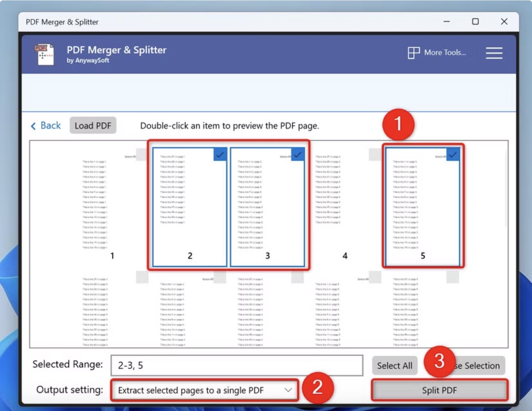This screenshot has height=411, width=532.
Task: Click the dropdown arrow beside Extract selected pages
Action: [x=288, y=390]
